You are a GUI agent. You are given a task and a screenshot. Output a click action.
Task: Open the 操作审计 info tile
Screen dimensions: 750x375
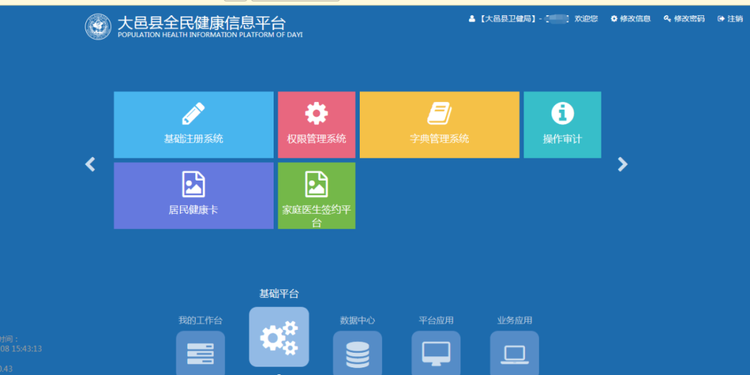click(562, 124)
